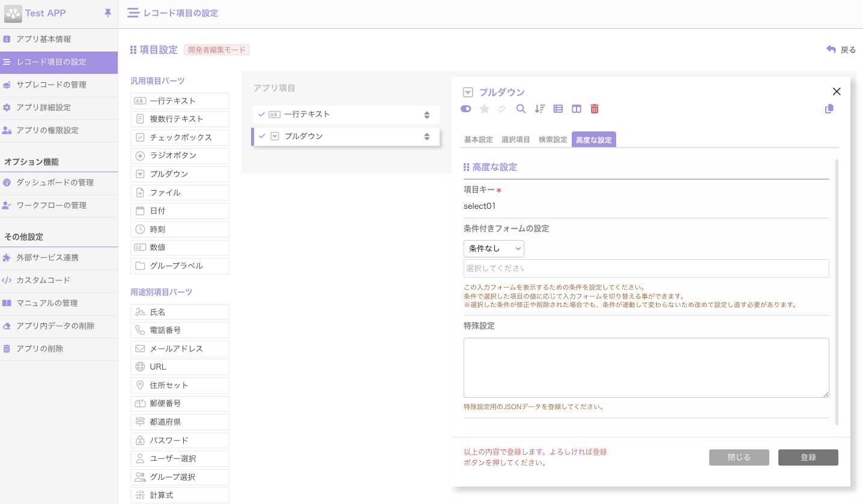Viewport: 863px width, 504px height.
Task: Add the URL part
Action: click(x=180, y=367)
